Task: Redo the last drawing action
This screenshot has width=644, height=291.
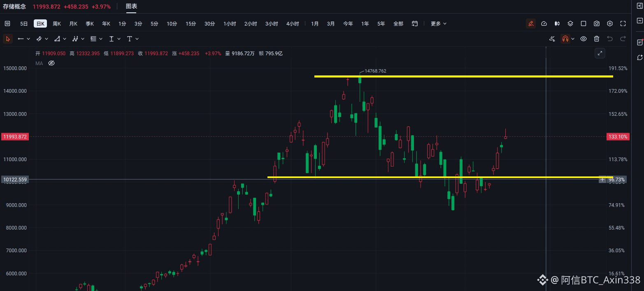Action: coord(623,39)
